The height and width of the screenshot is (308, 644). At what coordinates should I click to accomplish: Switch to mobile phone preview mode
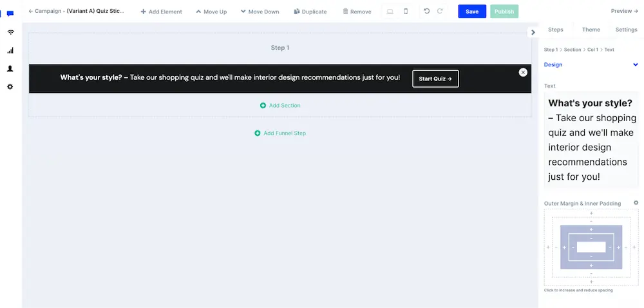pos(406,12)
